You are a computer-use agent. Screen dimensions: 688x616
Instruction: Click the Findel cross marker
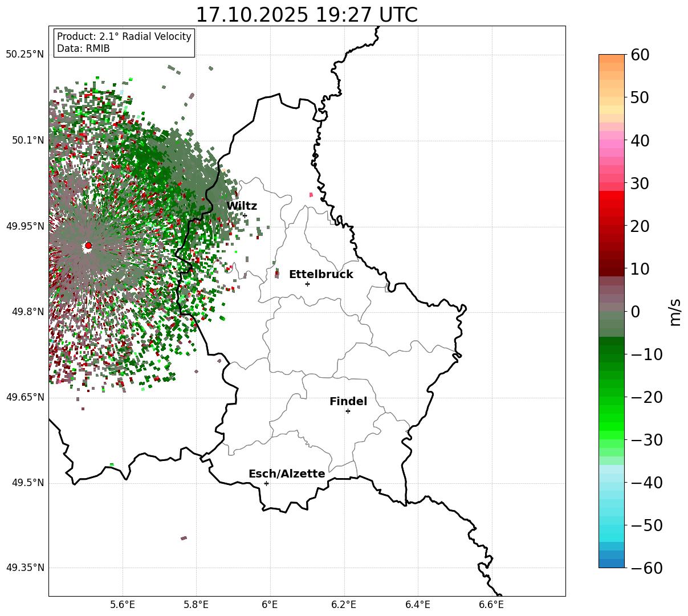348,411
